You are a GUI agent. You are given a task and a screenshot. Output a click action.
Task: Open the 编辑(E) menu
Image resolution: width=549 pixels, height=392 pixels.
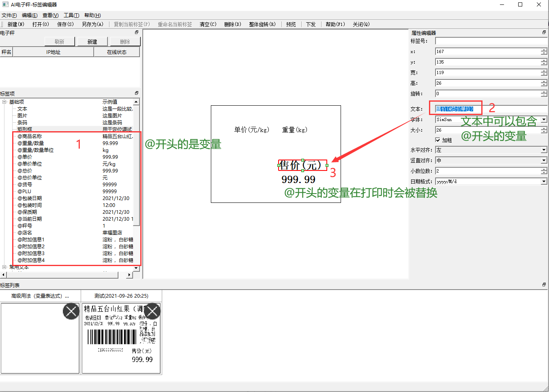tap(30, 15)
